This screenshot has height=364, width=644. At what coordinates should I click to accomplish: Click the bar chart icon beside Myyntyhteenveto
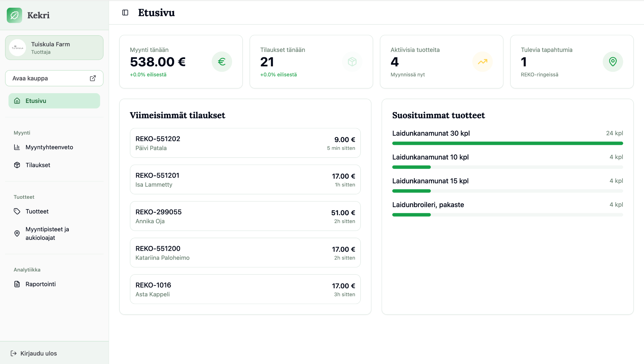coord(17,147)
